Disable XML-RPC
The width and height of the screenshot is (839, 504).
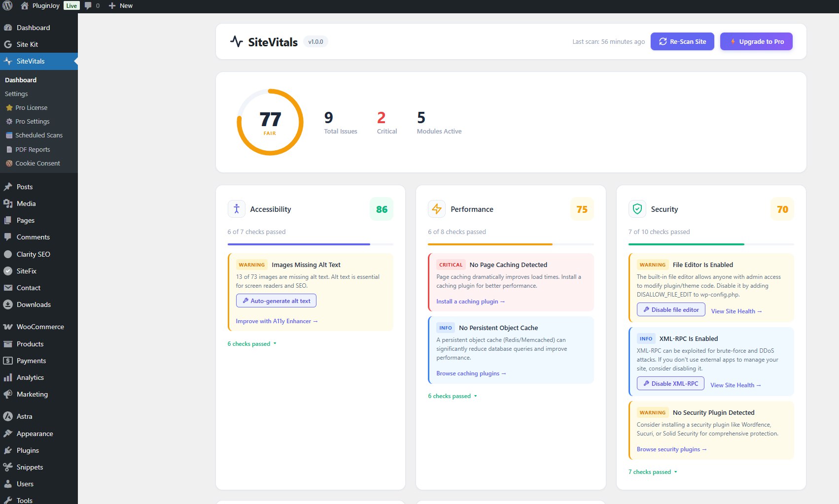(670, 383)
